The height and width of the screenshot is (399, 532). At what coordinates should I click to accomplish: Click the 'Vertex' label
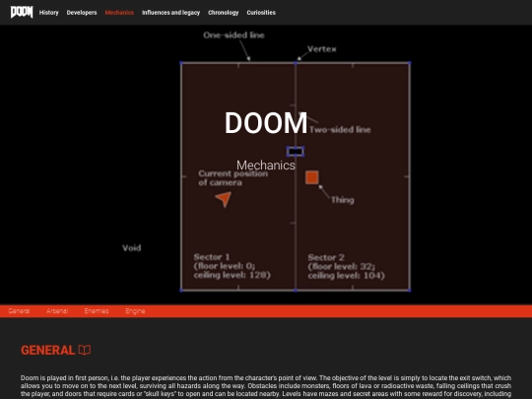pyautogui.click(x=321, y=49)
